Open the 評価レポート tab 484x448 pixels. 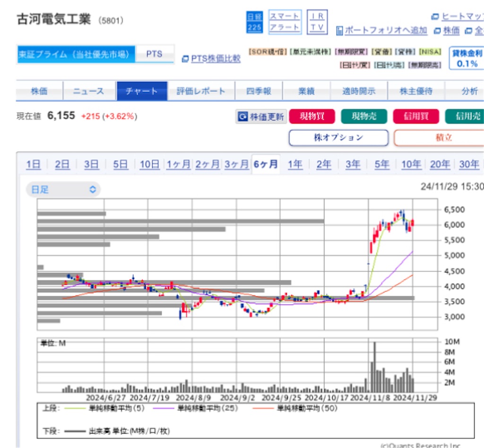click(x=201, y=91)
